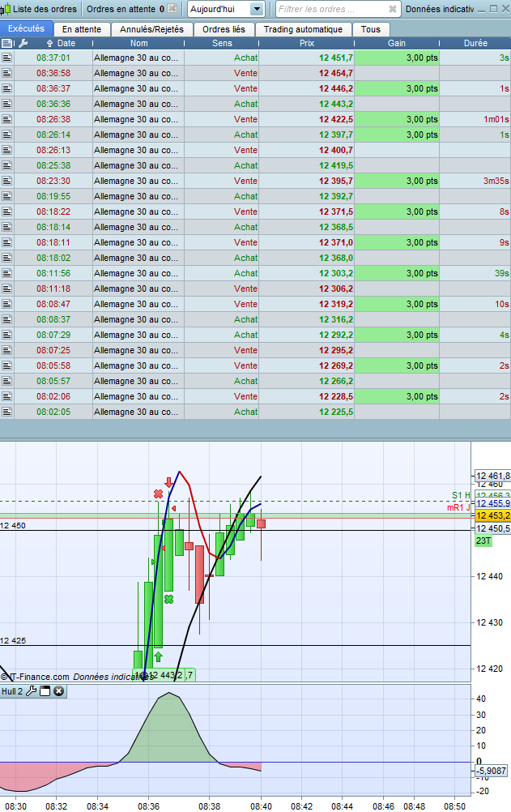This screenshot has height=812, width=511.
Task: Click the 23T timeframe label on price axis
Action: [483, 541]
